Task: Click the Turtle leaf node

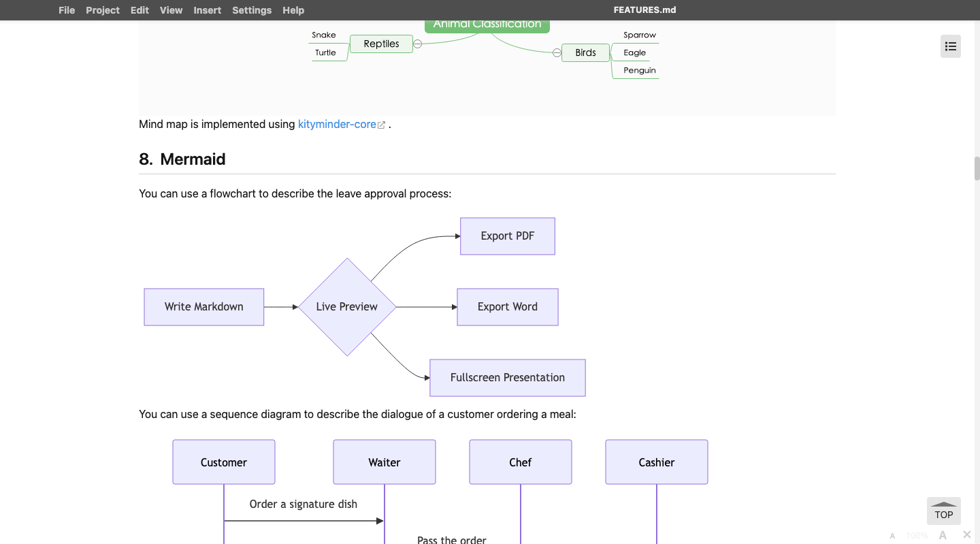Action: (x=325, y=52)
